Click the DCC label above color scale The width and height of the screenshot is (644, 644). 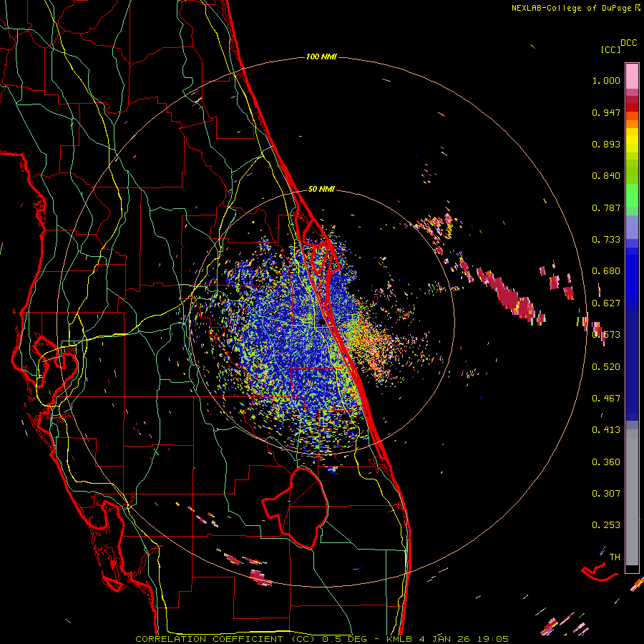pyautogui.click(x=628, y=43)
